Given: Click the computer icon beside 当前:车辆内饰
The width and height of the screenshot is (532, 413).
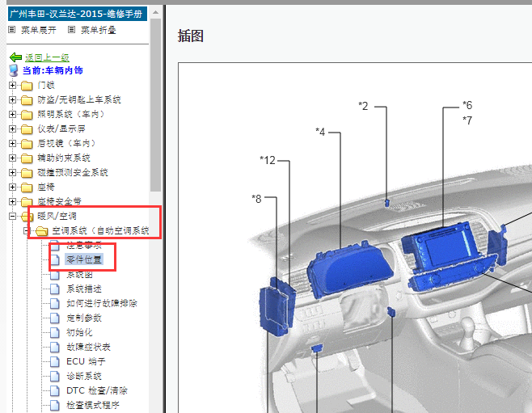Looking at the screenshot, I should pos(14,70).
